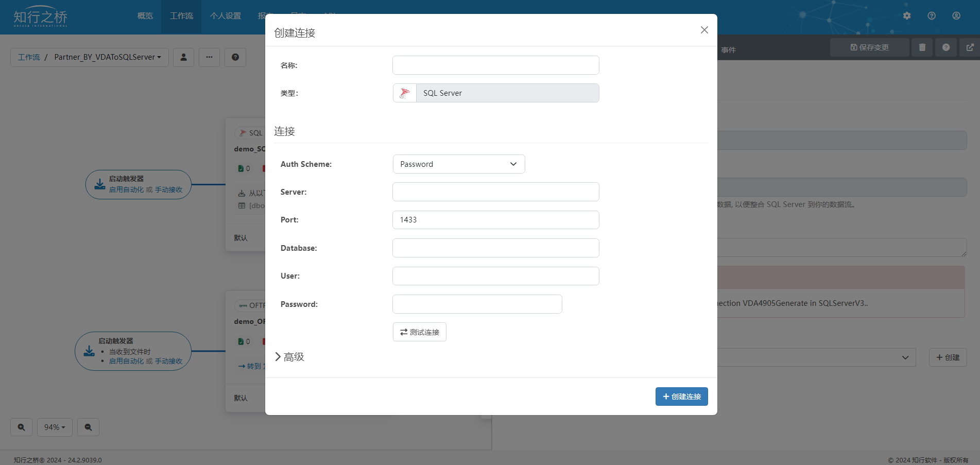This screenshot has width=980, height=465.
Task: Open the 个人设置 tab
Action: pyautogui.click(x=226, y=16)
